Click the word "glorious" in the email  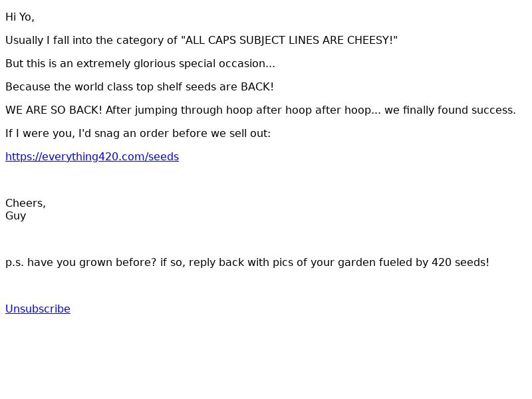point(155,64)
